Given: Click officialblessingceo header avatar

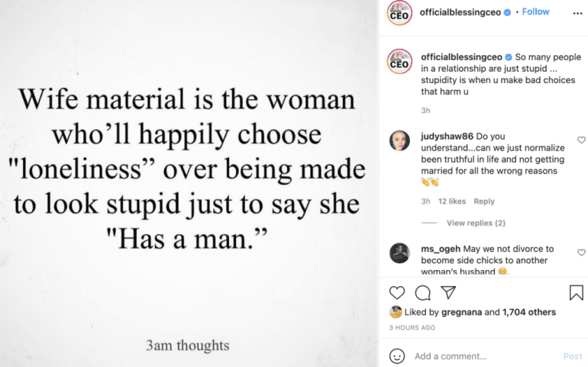Looking at the screenshot, I should (400, 13).
